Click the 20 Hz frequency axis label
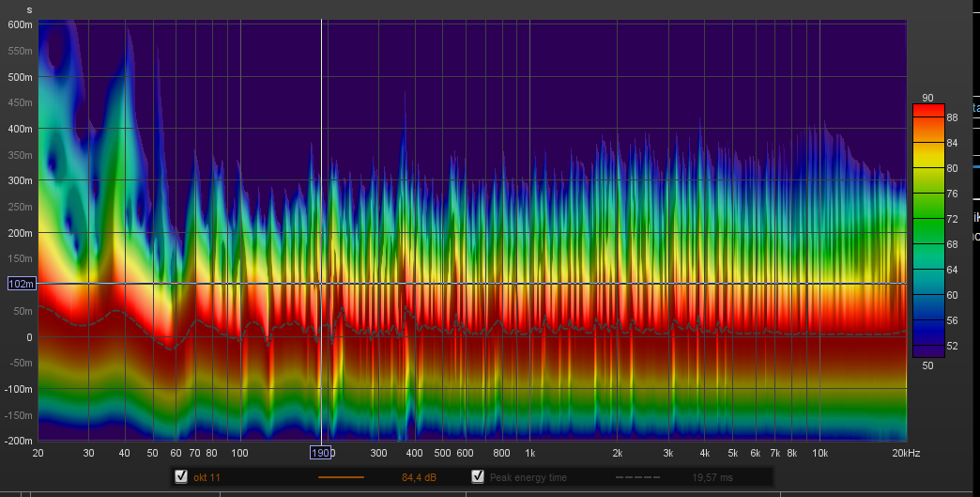This screenshot has width=980, height=497. point(38,453)
